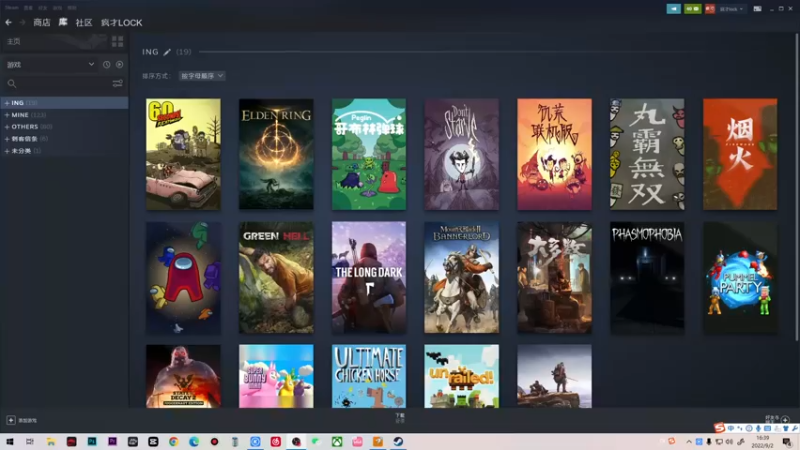Image resolution: width=800 pixels, height=450 pixels.
Task: Open friends and chat plus icon
Action: click(785, 420)
